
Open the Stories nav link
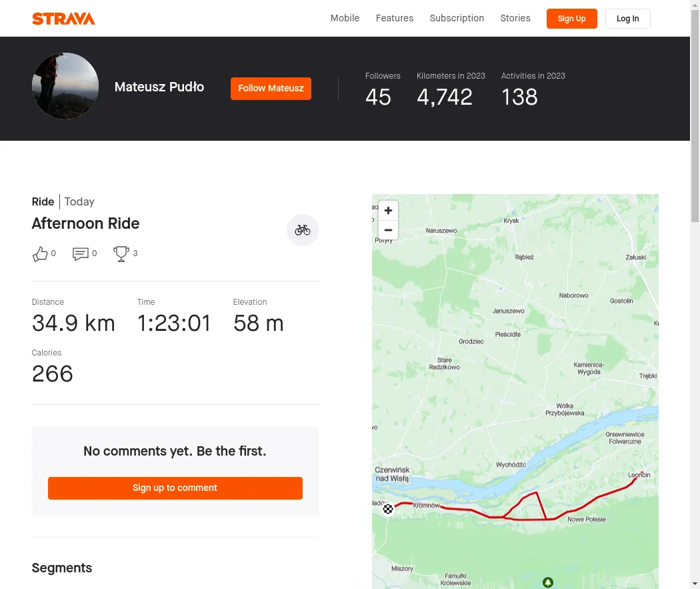[x=515, y=18]
